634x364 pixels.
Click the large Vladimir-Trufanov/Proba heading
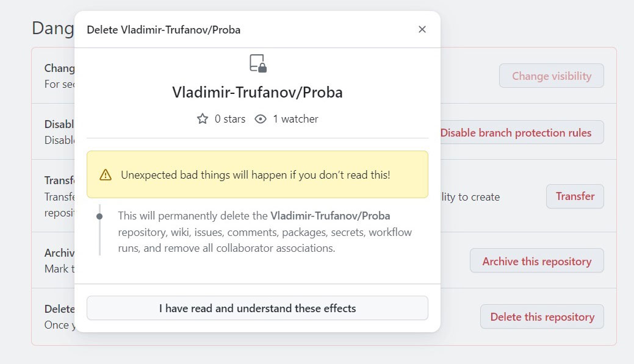pyautogui.click(x=257, y=93)
